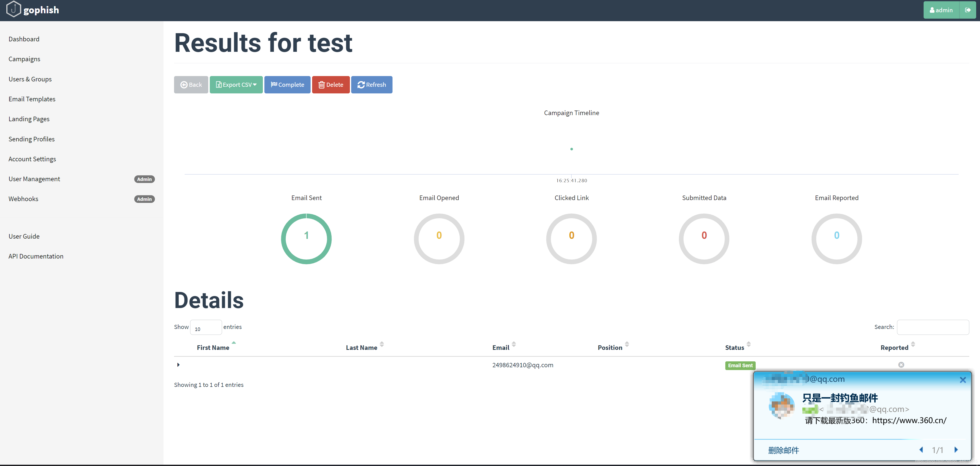The image size is (980, 466).
Task: Focus the Search input field
Action: (933, 327)
